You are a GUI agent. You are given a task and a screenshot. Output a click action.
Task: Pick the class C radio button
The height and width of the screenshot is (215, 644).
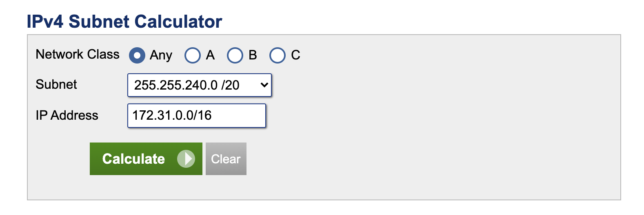(x=278, y=55)
